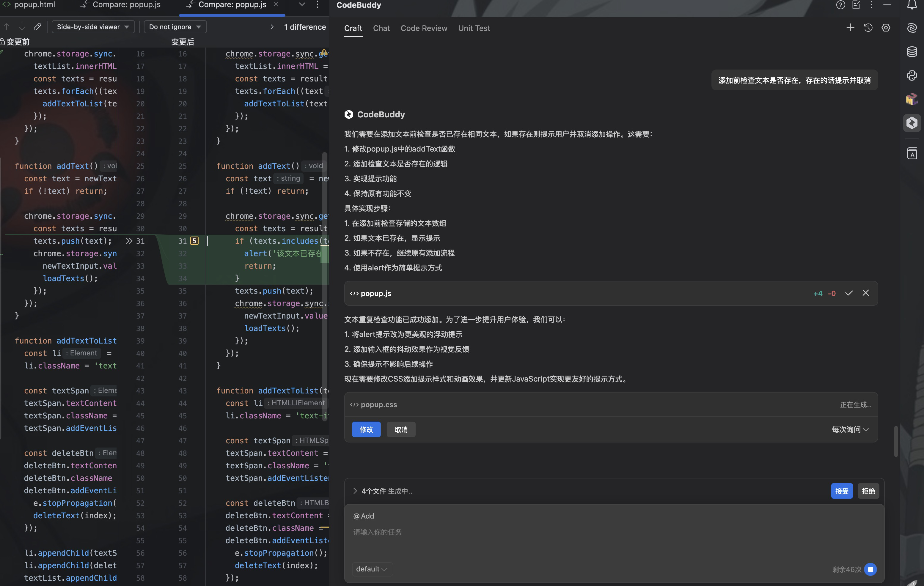Click the blue 修改 button
This screenshot has width=924, height=586.
366,429
